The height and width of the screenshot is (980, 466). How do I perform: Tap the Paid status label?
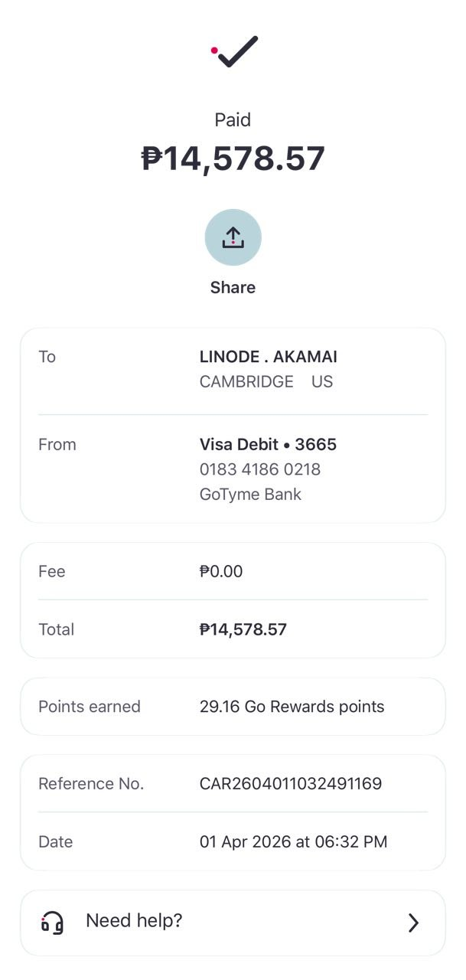[233, 120]
